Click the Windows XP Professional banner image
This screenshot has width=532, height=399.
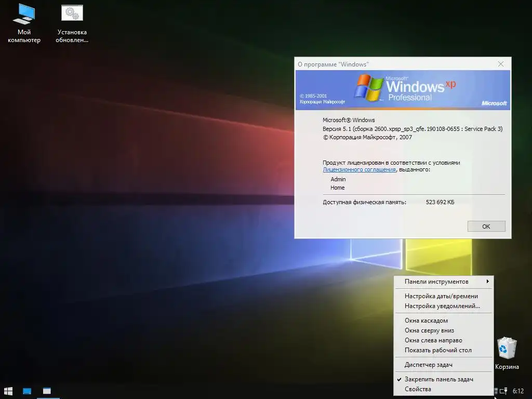click(403, 90)
